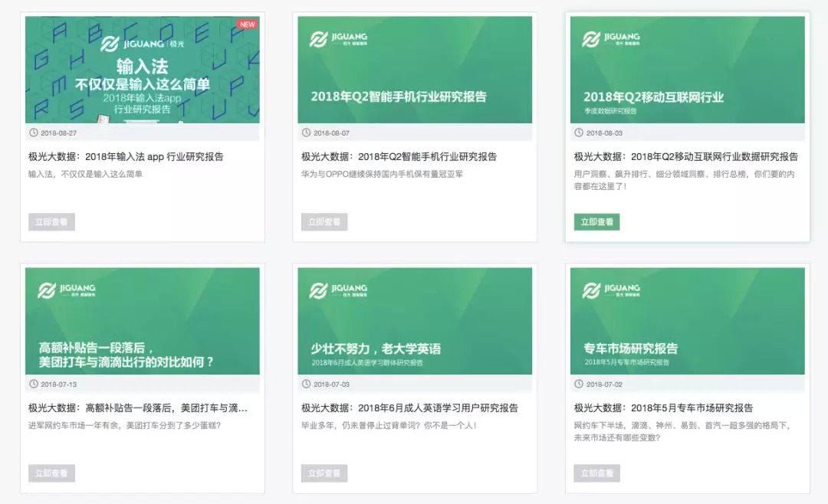
Task: Click description 华为与OPPO继续保持国内手机保有量冠亚军
Action: pos(383,174)
